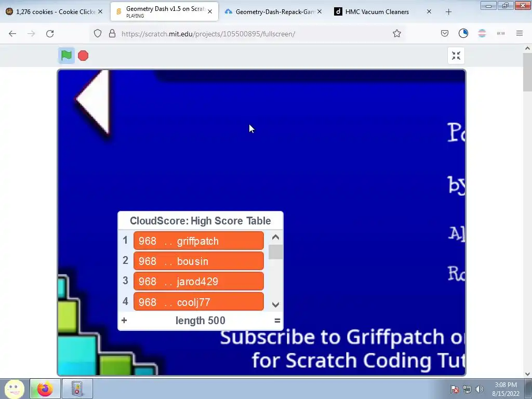
Task: Open the shield tracking protection icon
Action: pyautogui.click(x=98, y=34)
